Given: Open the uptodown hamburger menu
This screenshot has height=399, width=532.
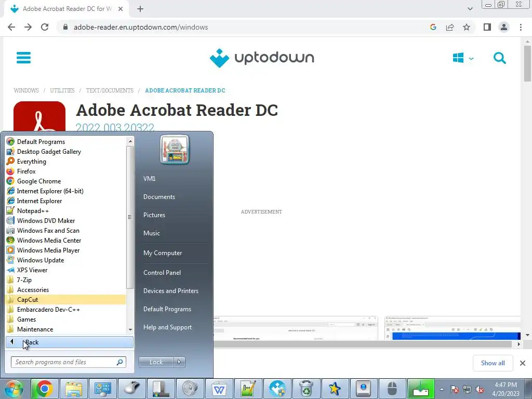Looking at the screenshot, I should (x=23, y=58).
